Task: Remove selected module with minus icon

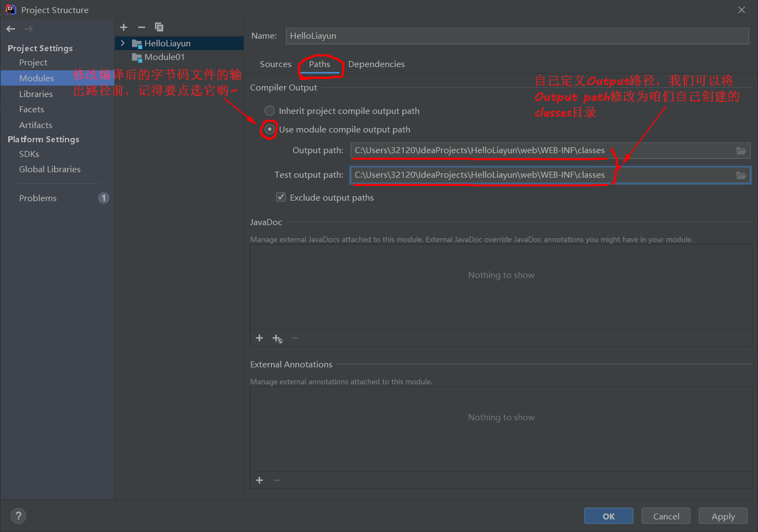Action: pos(142,27)
